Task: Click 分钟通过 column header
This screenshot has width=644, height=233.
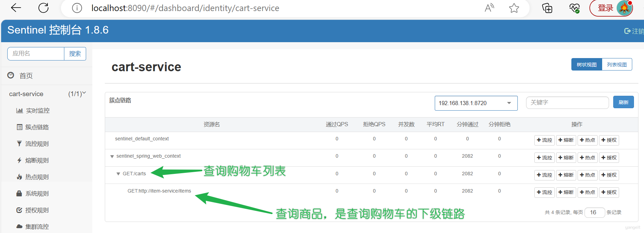Action: pos(468,124)
